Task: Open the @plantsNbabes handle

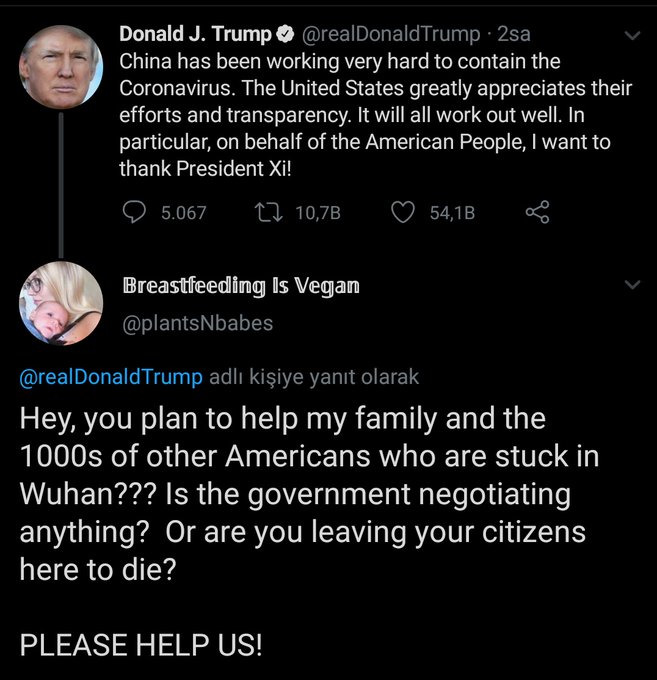Action: tap(196, 323)
